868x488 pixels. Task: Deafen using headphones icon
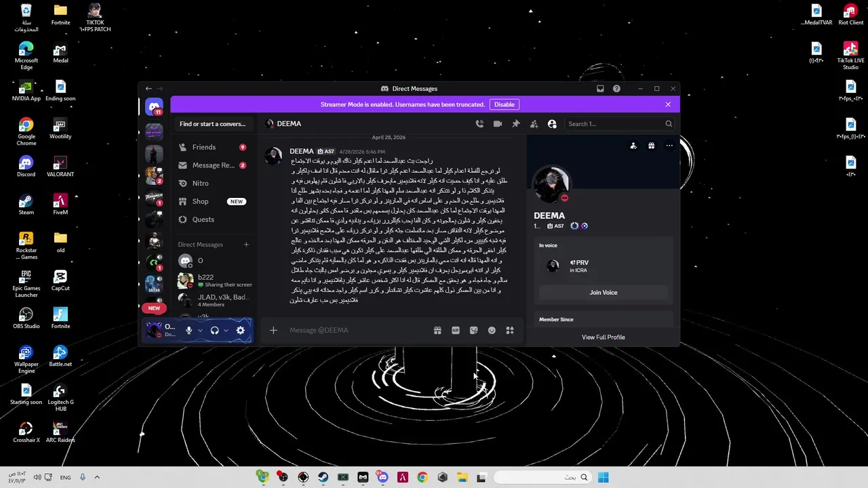[x=214, y=330]
